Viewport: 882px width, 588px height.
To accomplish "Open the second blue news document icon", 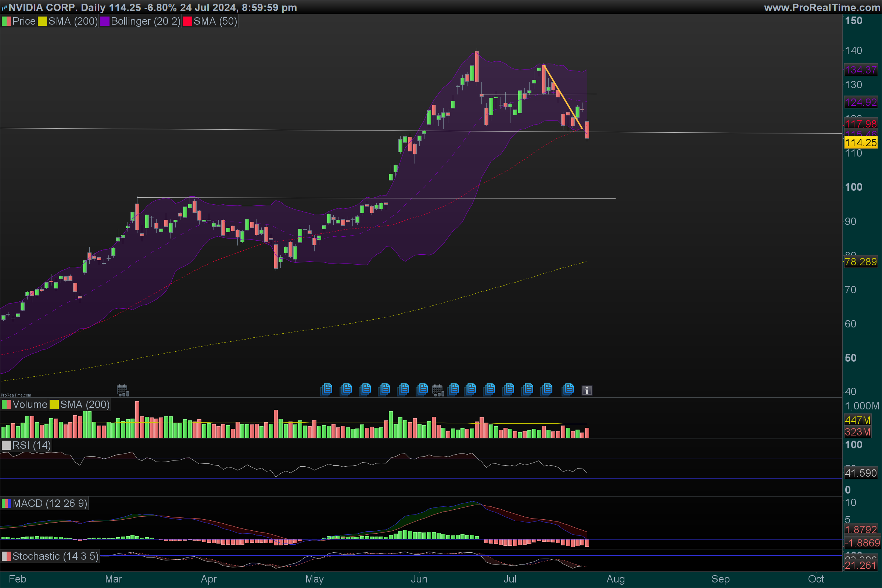I will coord(346,389).
